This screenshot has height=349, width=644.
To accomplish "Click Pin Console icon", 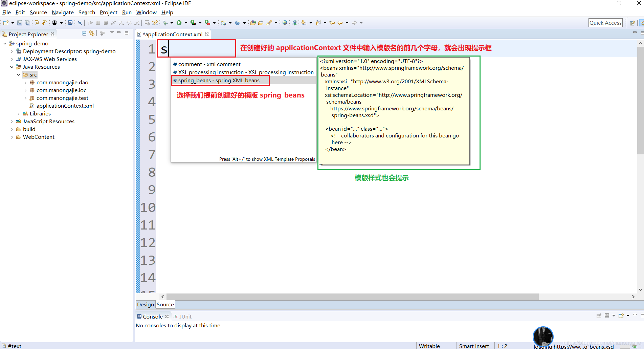I will (x=599, y=315).
